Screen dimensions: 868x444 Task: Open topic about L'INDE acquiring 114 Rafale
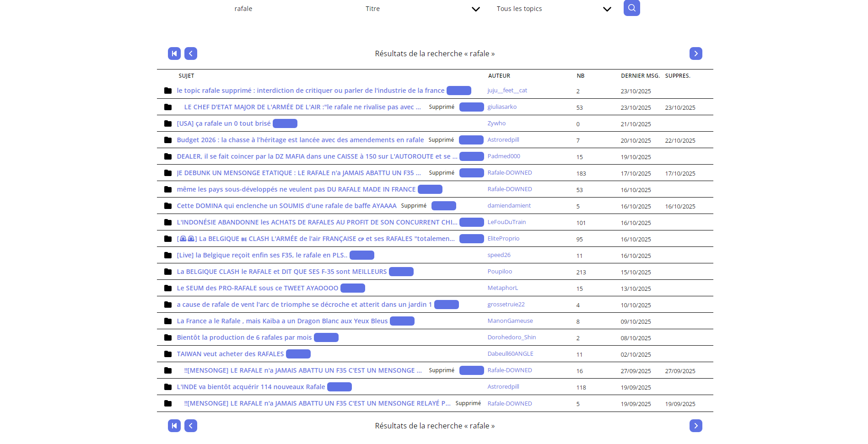tap(251, 387)
